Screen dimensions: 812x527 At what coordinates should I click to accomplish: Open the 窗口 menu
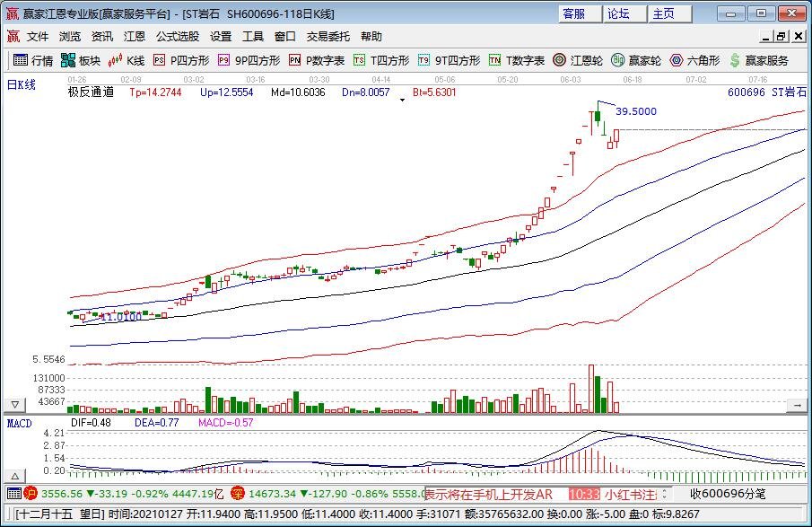click(284, 36)
